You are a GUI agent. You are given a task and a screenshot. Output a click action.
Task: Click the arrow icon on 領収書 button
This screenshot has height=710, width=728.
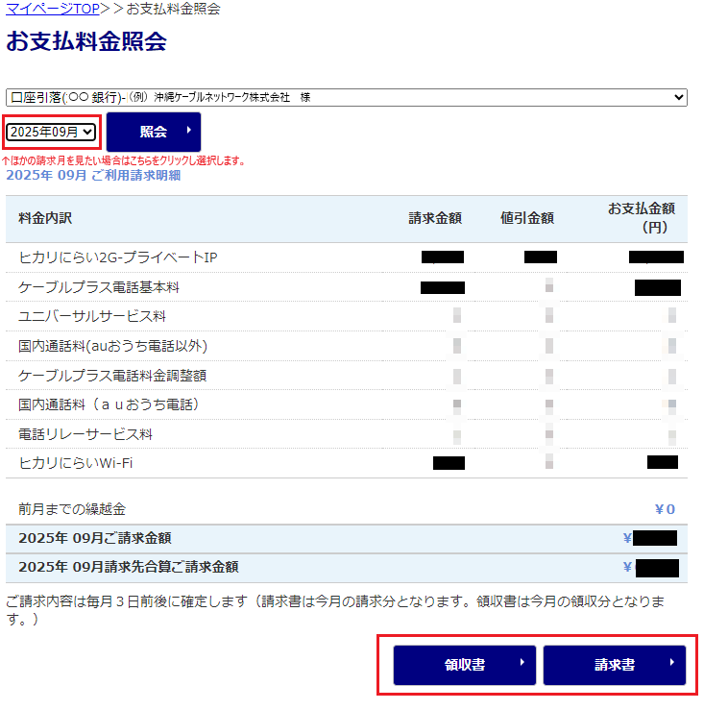522,664
